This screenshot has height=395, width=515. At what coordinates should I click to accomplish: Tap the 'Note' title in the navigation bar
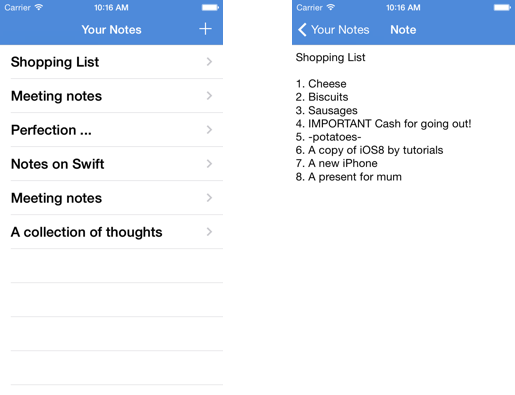coord(403,30)
